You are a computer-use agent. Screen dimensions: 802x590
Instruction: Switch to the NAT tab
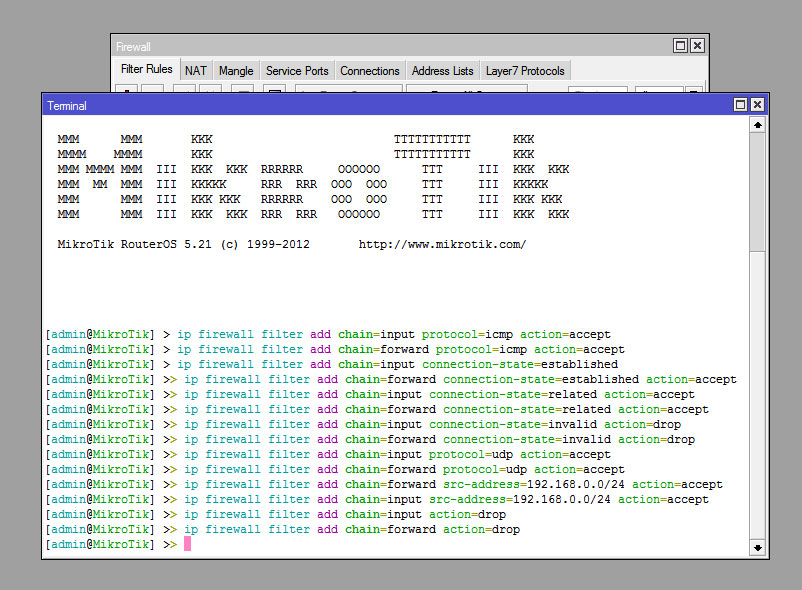click(x=196, y=70)
